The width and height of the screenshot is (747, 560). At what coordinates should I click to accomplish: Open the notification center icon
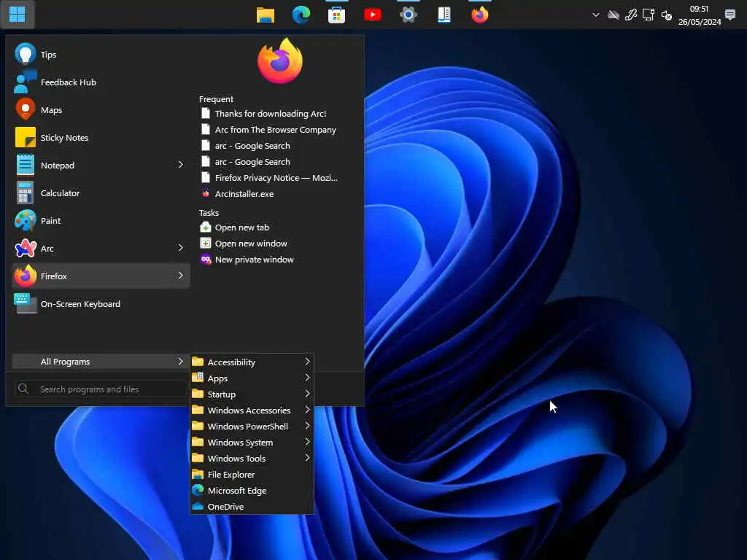tap(730, 15)
